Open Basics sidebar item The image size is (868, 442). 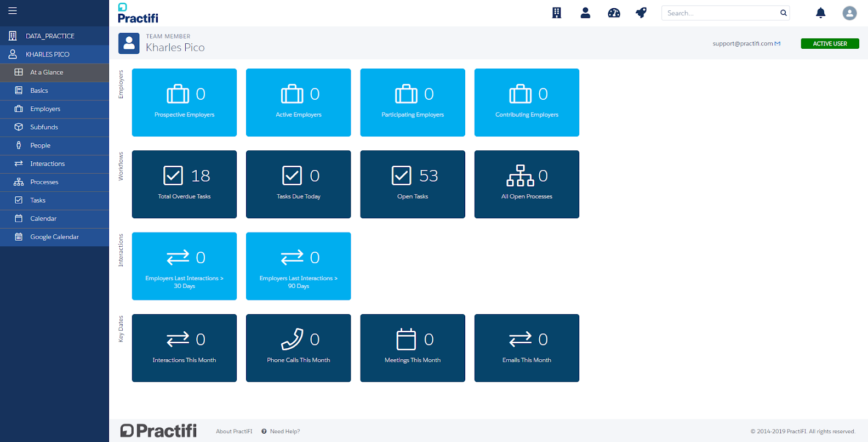pos(54,90)
